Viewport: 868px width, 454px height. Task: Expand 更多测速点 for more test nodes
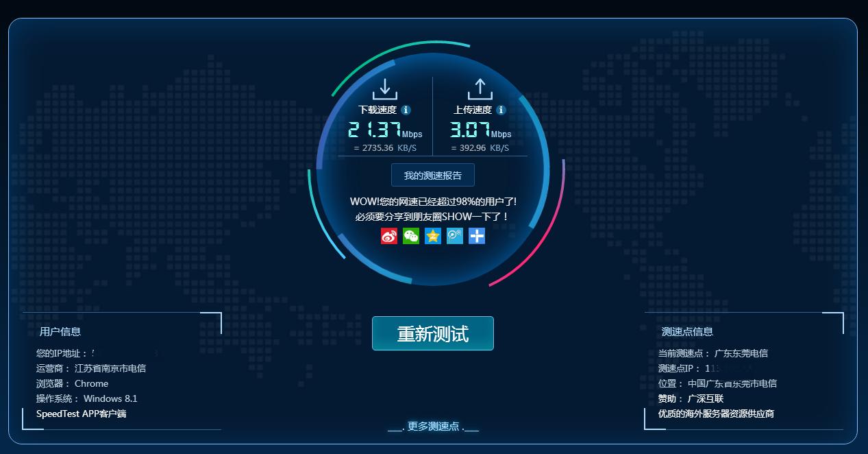[x=433, y=426]
